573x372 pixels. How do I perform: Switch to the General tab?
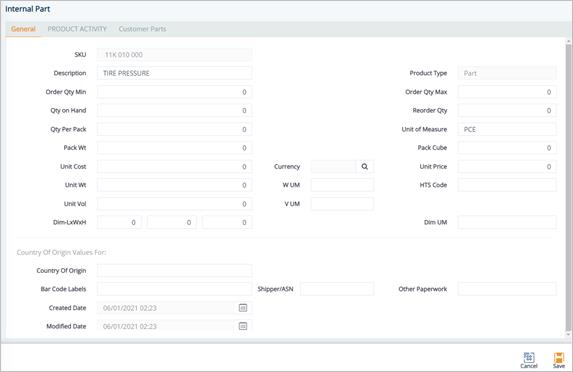[23, 29]
